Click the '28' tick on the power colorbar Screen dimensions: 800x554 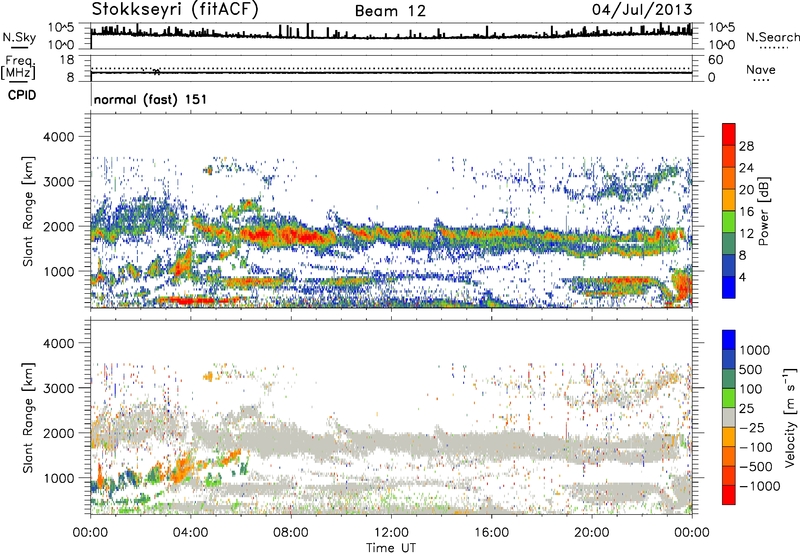(x=746, y=146)
